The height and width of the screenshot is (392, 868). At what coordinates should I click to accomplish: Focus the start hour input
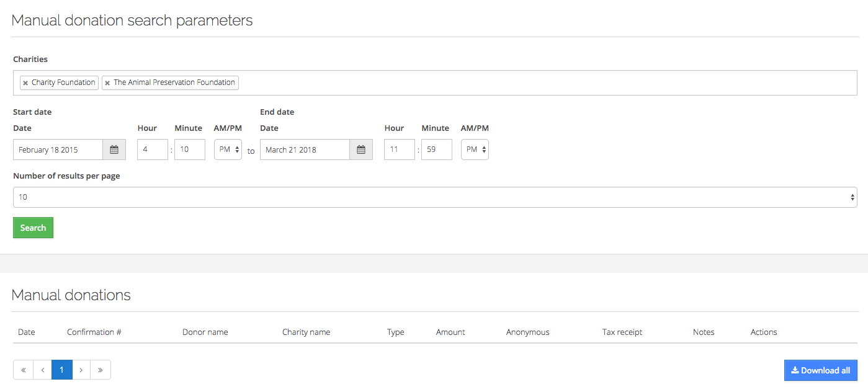tap(152, 150)
